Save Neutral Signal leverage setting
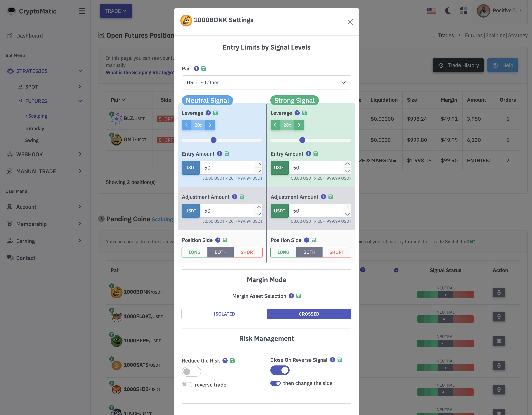The image size is (532, 415). tap(216, 113)
